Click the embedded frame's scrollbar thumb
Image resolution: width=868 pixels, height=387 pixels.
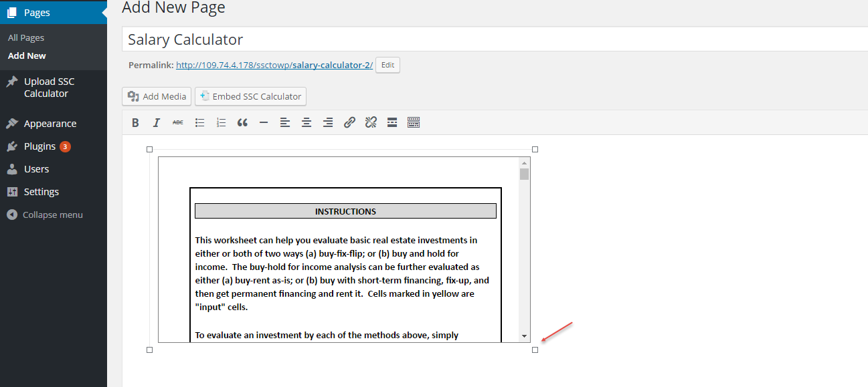click(524, 174)
